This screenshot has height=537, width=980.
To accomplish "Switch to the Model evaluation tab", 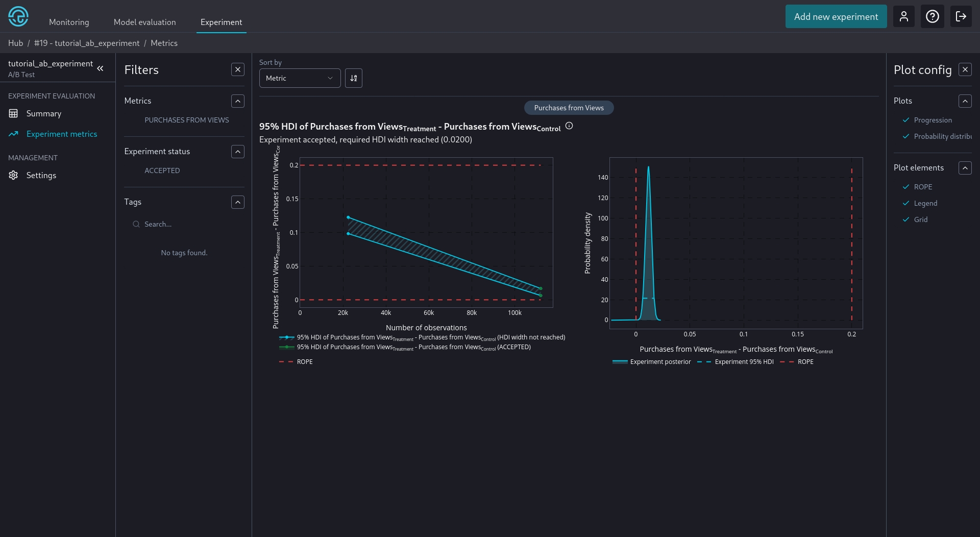I will click(144, 22).
